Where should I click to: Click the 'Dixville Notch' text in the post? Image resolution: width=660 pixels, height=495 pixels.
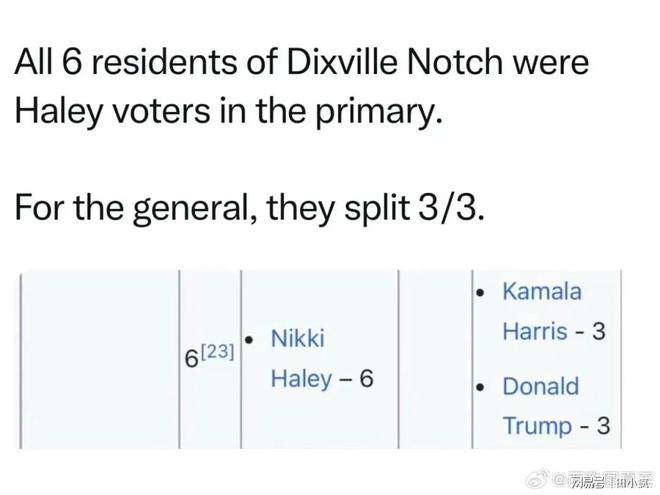395,62
